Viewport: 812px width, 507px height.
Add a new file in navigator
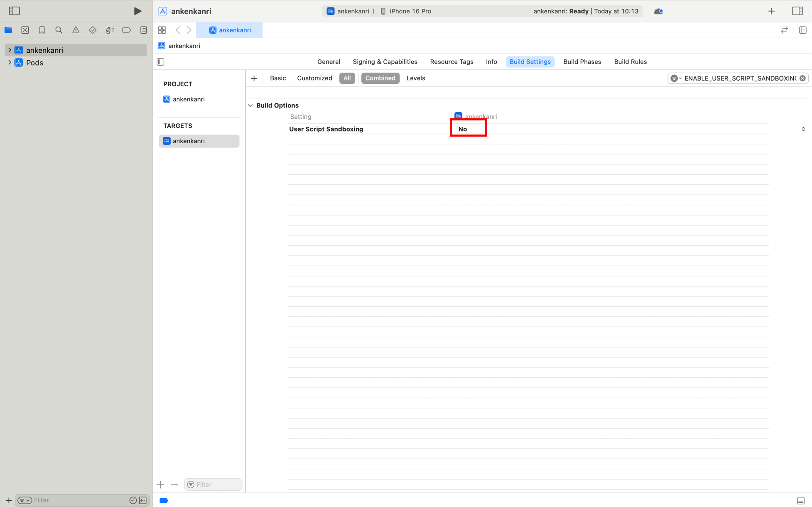9,500
